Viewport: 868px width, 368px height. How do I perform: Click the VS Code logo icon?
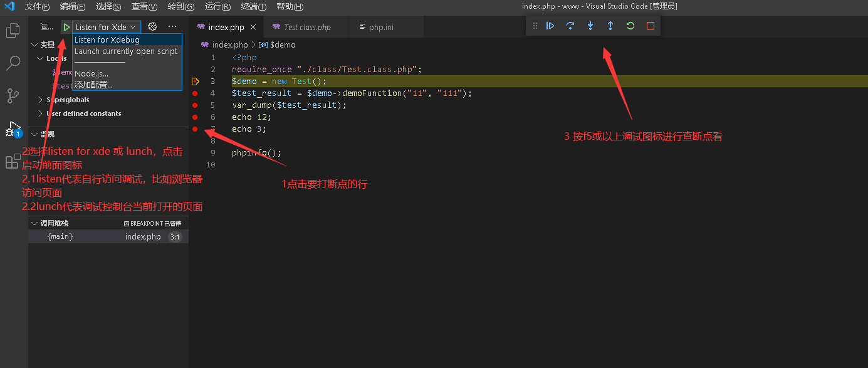coord(9,6)
